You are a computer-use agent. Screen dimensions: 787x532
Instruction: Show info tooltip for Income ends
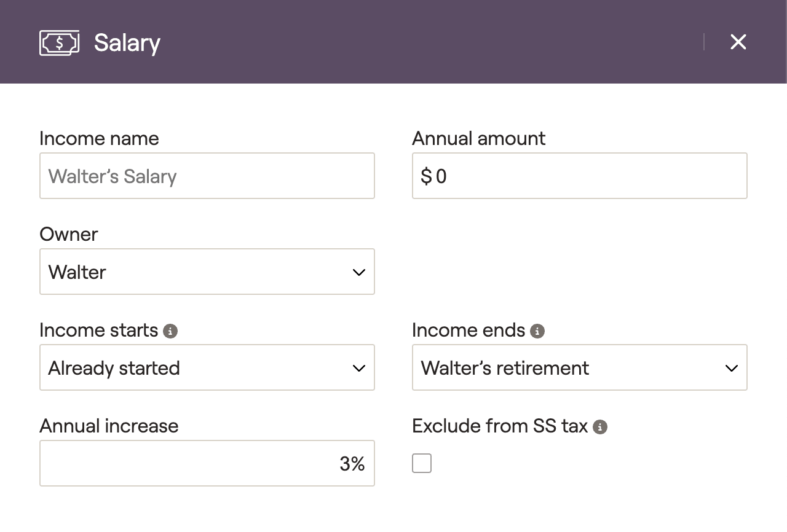537,331
